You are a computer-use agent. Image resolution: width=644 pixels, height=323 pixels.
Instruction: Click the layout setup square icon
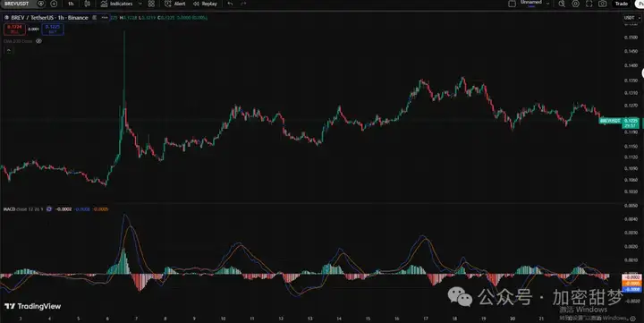(x=512, y=4)
